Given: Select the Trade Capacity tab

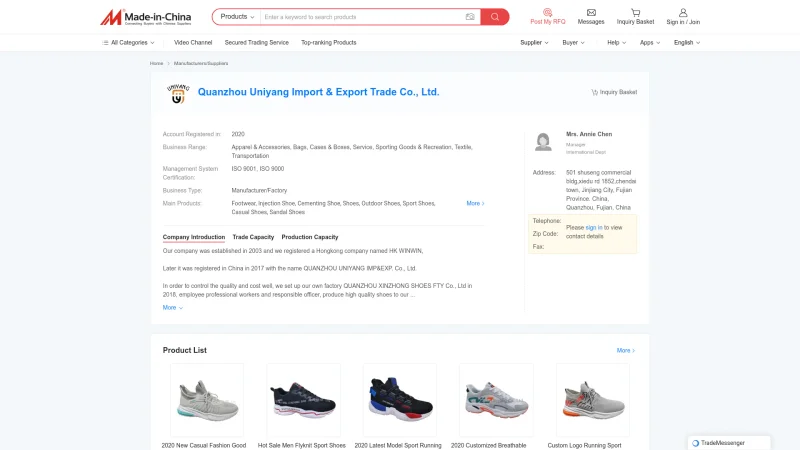Looking at the screenshot, I should (253, 237).
